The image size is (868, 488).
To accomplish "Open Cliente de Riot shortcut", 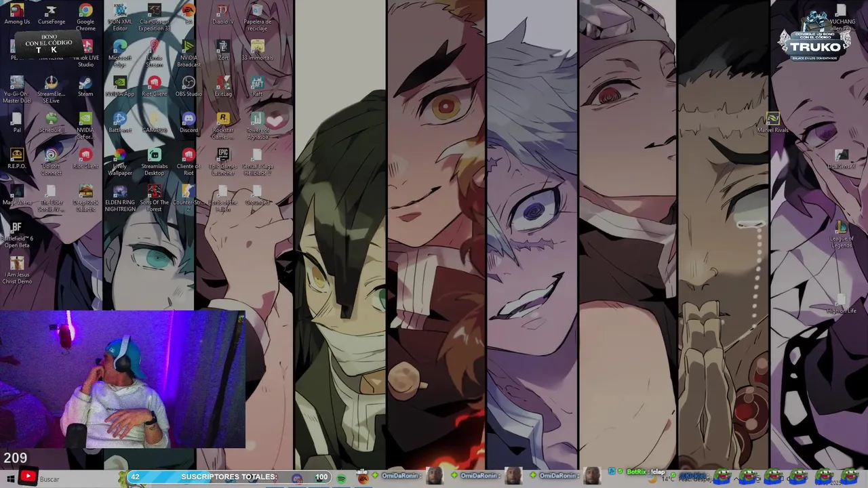I will 189,162.
